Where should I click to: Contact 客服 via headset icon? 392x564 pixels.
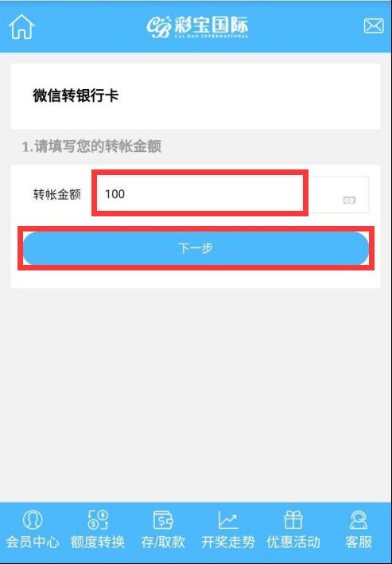pyautogui.click(x=359, y=519)
